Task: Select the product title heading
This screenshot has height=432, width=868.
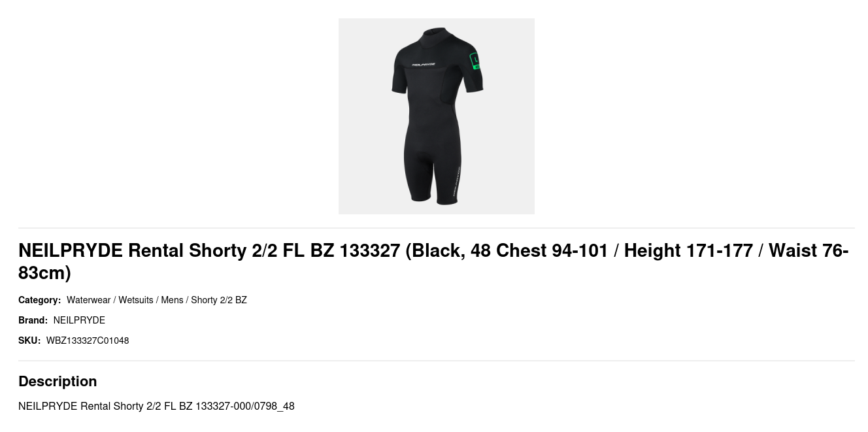Action: [434, 261]
